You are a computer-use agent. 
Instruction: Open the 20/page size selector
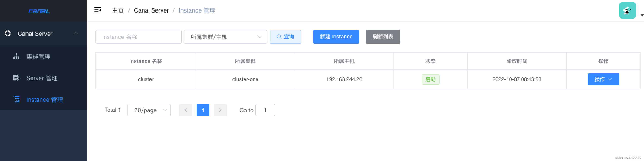[149, 110]
